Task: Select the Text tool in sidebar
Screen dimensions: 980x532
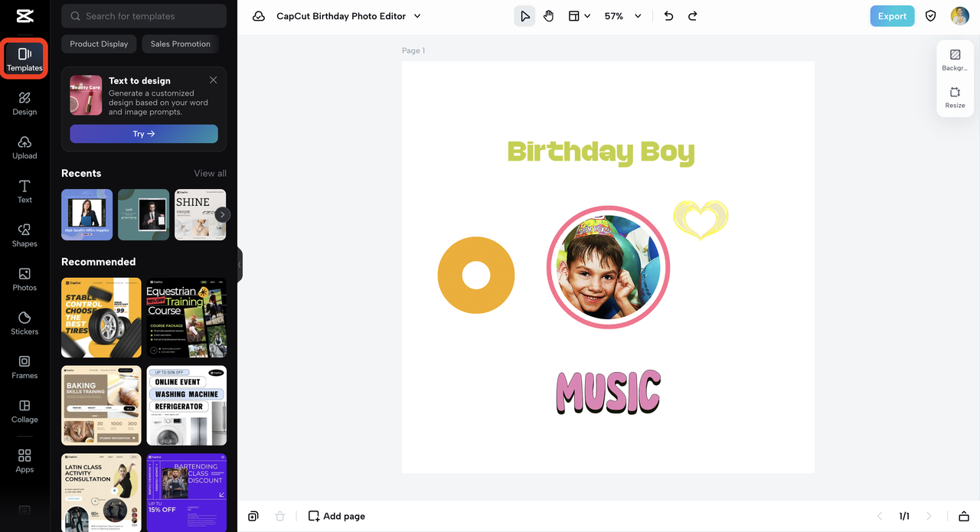Action: pos(24,191)
